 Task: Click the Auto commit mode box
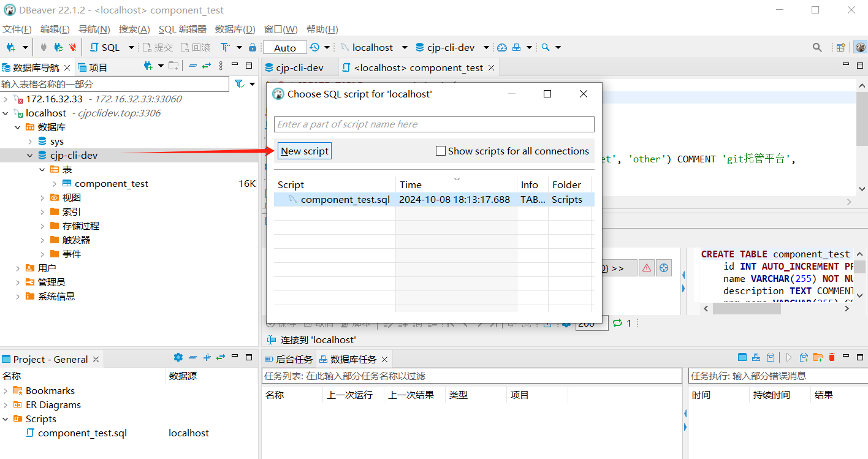(x=285, y=48)
